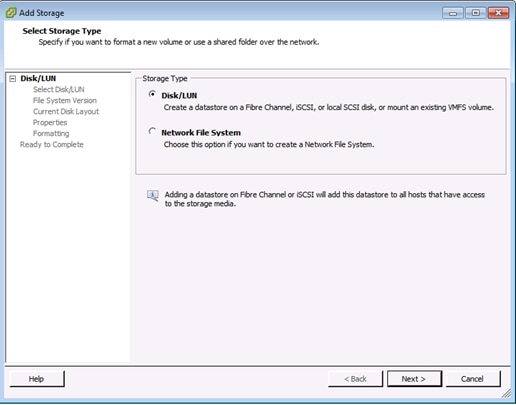Image resolution: width=516 pixels, height=405 pixels.
Task: Select the Network File System option
Action: pos(152,131)
